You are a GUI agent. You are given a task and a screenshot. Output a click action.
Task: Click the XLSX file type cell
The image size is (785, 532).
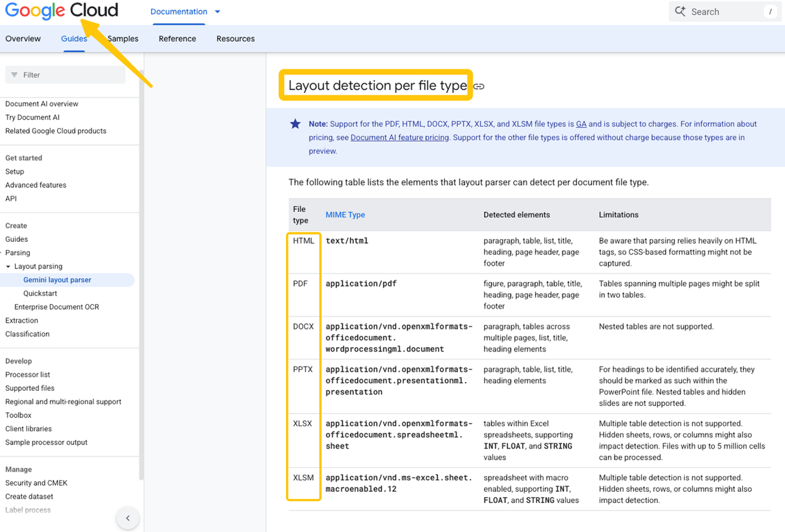tap(303, 424)
